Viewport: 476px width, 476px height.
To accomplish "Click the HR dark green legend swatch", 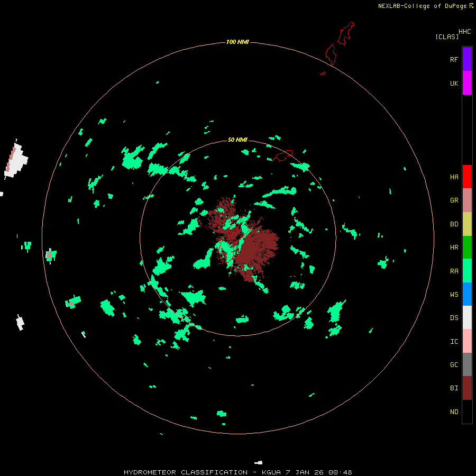I will [467, 248].
